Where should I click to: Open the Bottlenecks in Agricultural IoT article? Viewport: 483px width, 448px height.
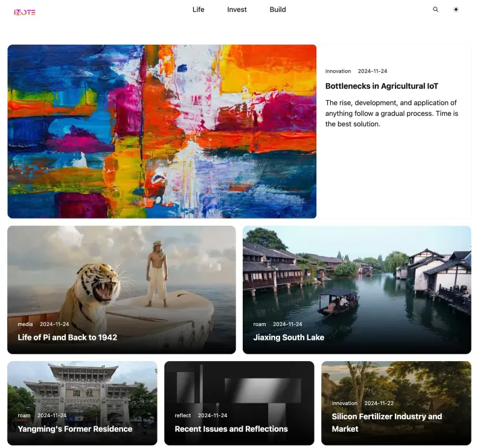[382, 86]
